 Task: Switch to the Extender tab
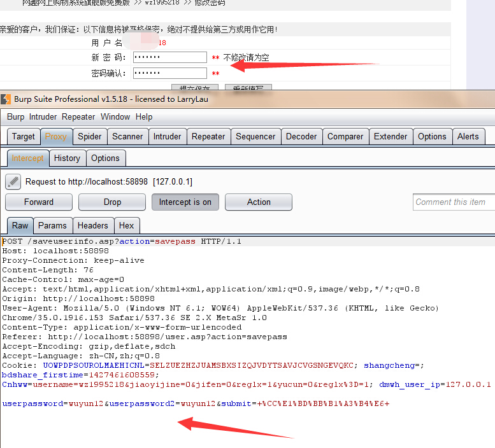tap(391, 137)
